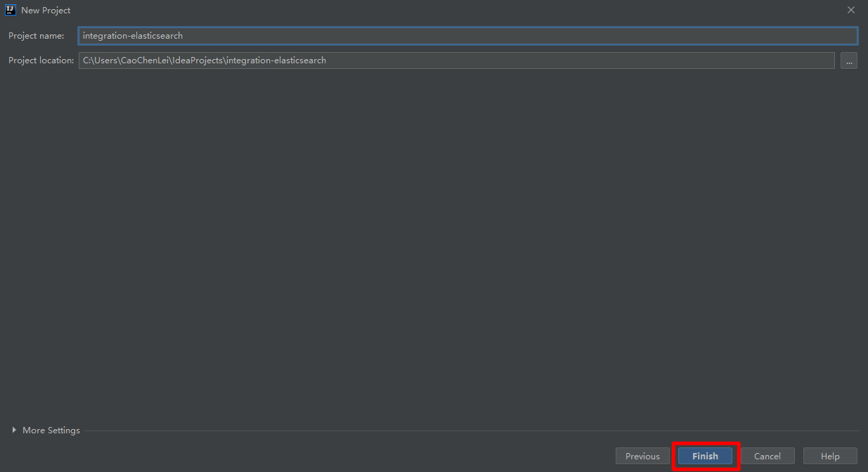The image size is (868, 472).
Task: Click the Project name label
Action: pos(37,36)
